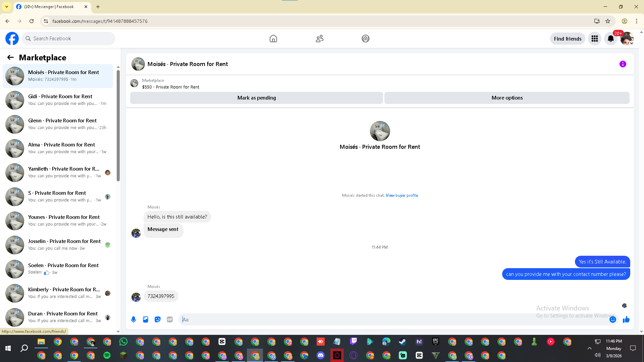This screenshot has height=362, width=644.
Task: Click More options button
Action: [506, 98]
